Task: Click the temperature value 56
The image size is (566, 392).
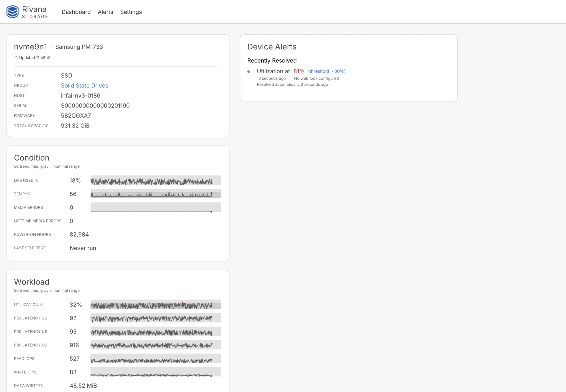Action: (73, 194)
